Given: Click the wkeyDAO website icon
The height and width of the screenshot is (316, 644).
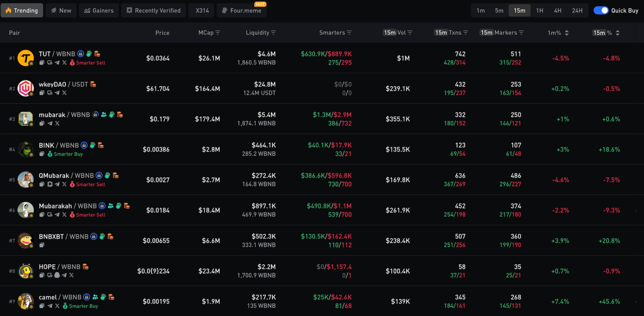Looking at the screenshot, I should pyautogui.click(x=50, y=93).
